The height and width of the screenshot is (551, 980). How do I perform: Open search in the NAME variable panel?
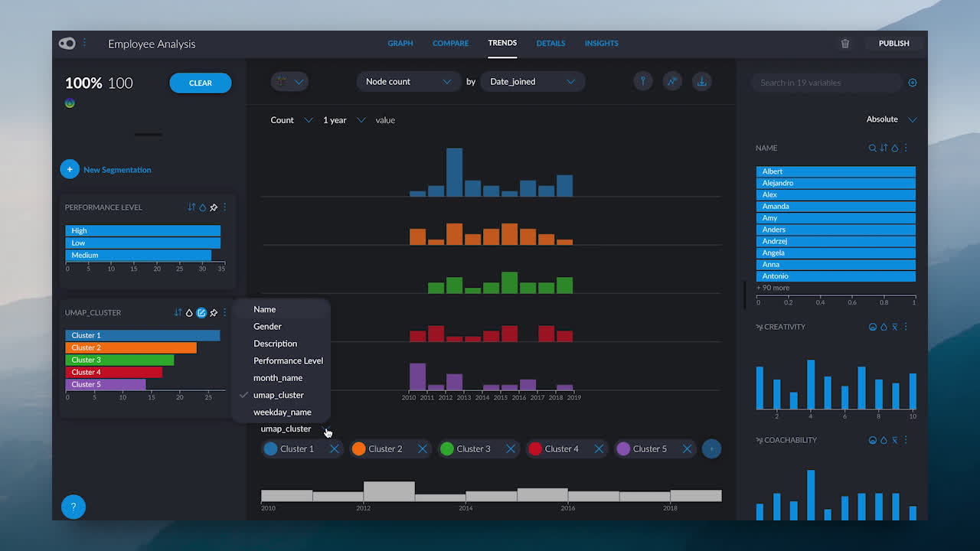click(x=872, y=148)
